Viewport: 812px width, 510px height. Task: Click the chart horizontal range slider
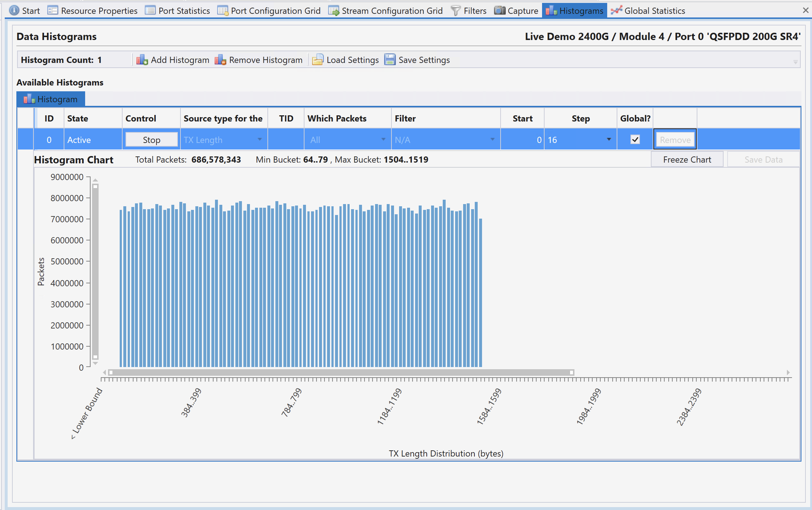pyautogui.click(x=341, y=372)
